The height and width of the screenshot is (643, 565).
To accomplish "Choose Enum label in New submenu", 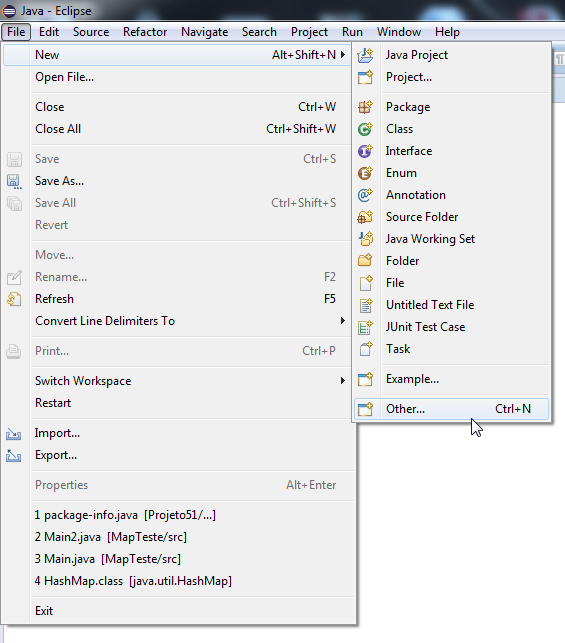I will (401, 173).
